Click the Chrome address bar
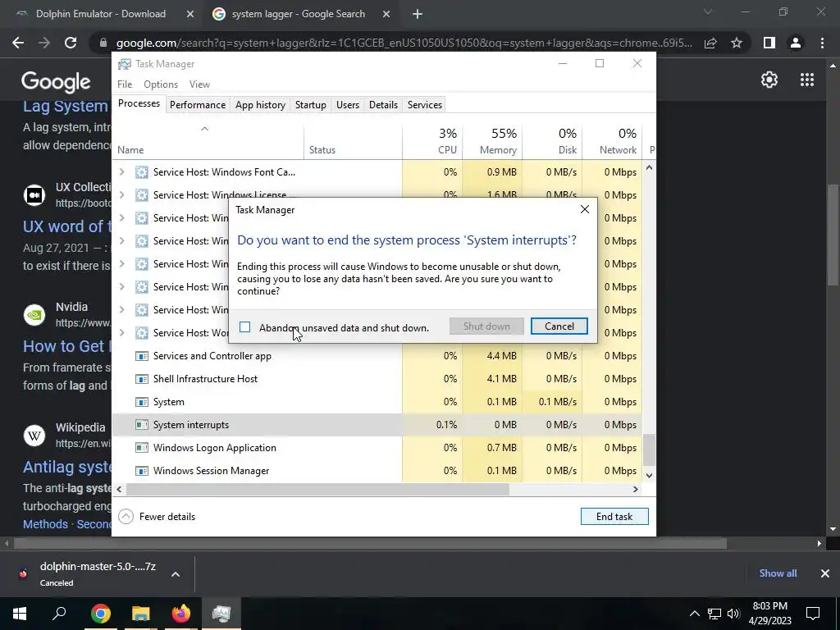Image resolution: width=840 pixels, height=630 pixels. pyautogui.click(x=404, y=43)
